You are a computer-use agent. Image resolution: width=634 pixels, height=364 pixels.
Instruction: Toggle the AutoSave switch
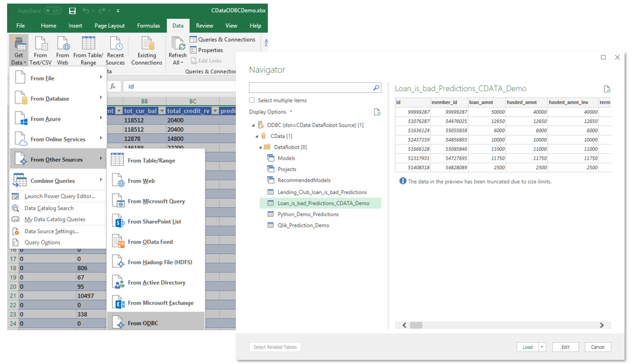click(x=53, y=11)
